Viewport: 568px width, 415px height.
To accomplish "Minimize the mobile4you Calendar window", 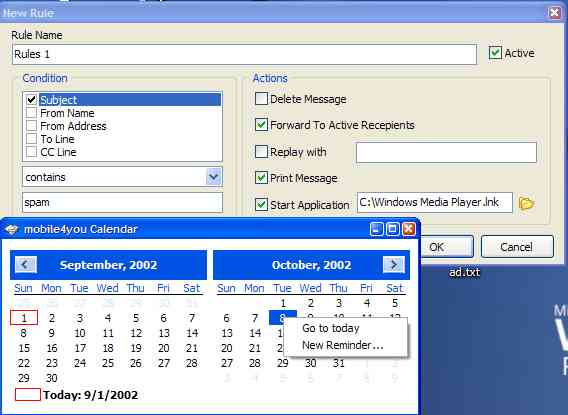I will [376, 229].
